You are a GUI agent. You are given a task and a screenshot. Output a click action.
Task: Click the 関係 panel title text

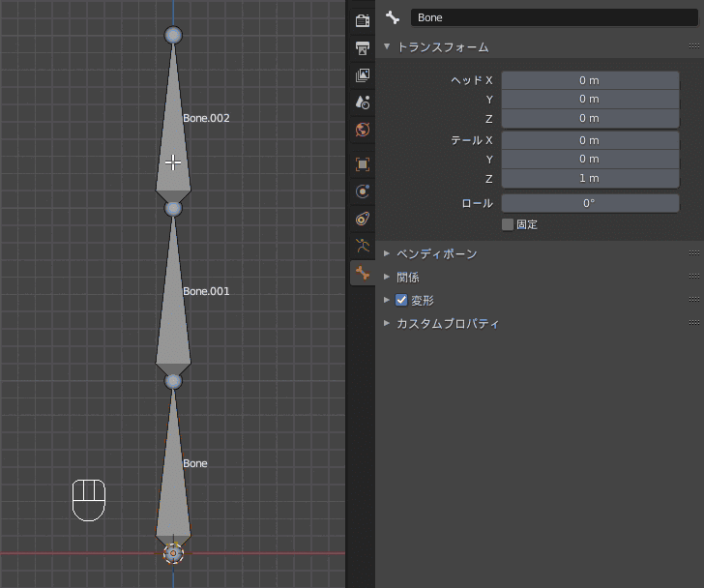[408, 278]
